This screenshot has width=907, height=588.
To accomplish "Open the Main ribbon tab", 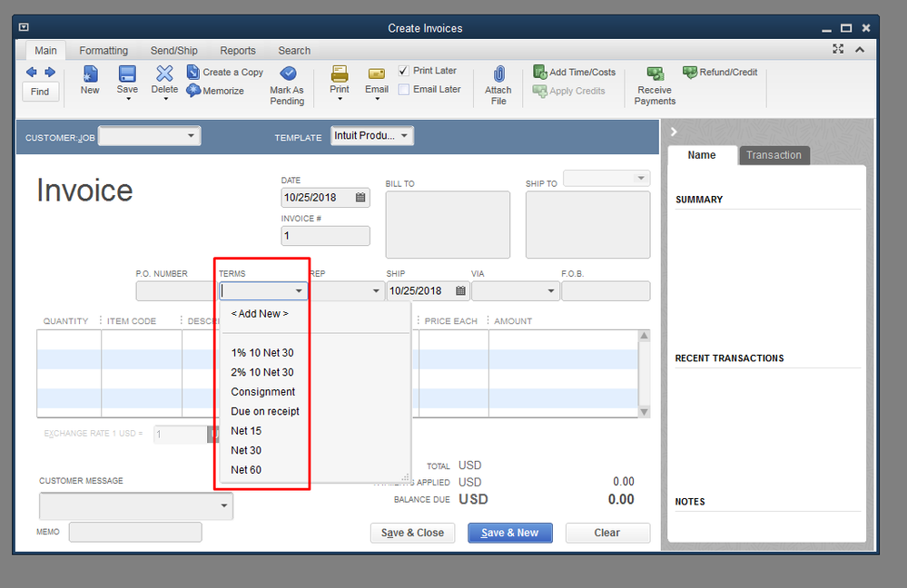I will click(x=45, y=50).
